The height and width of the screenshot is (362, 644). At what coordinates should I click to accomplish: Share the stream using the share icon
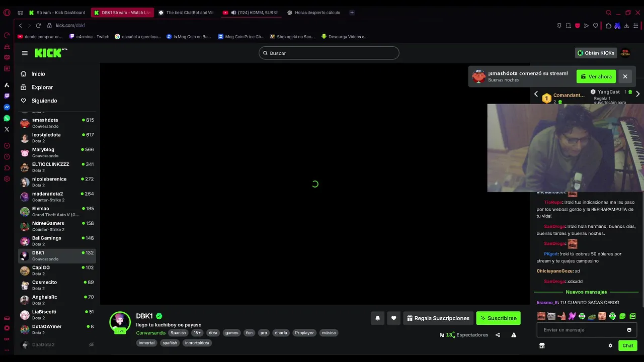[x=498, y=335]
